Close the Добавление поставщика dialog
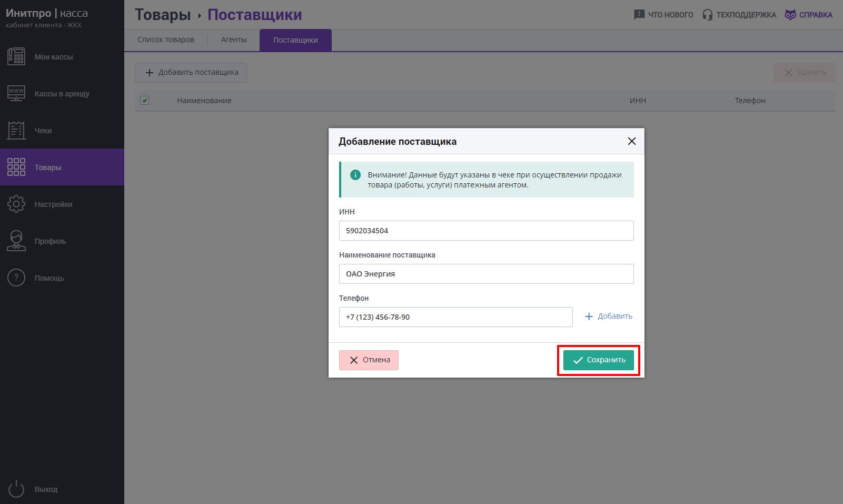843x504 pixels. point(632,141)
